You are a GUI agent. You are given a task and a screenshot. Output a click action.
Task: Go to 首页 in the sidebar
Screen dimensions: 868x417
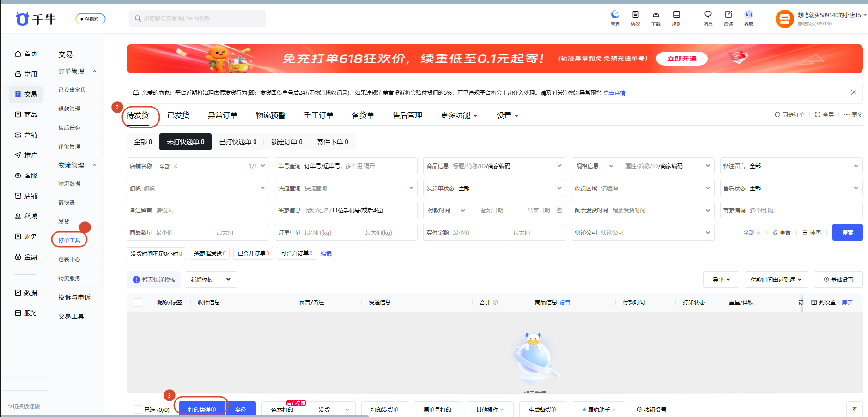click(x=26, y=54)
